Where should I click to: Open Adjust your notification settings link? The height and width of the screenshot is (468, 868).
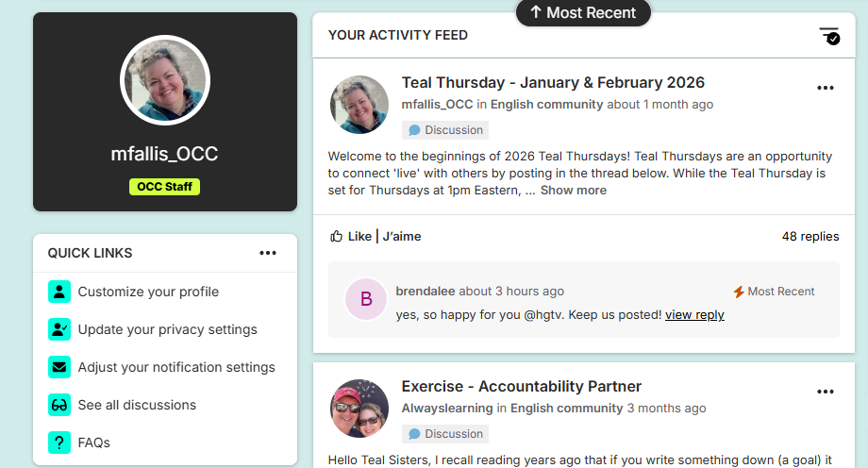176,367
